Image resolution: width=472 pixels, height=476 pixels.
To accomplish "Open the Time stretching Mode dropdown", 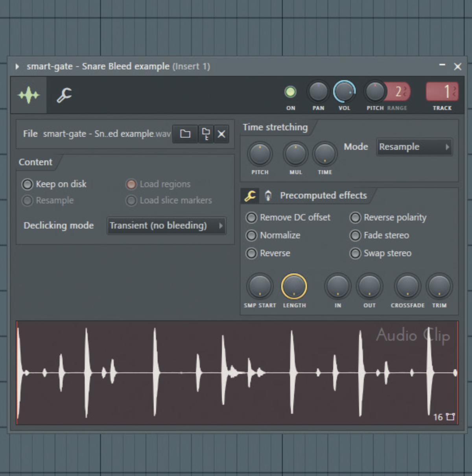I will point(414,147).
